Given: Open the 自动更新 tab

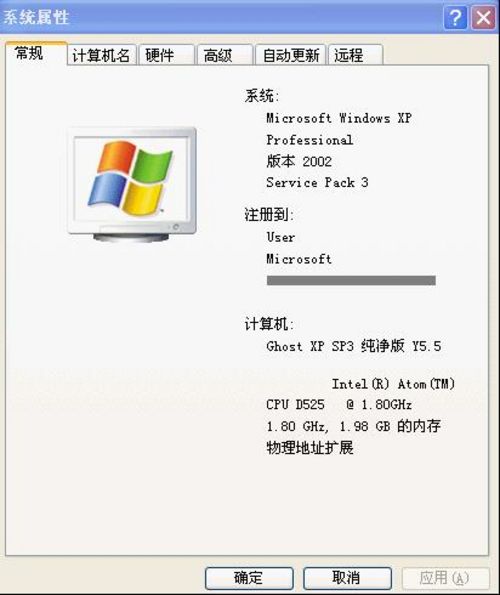Looking at the screenshot, I should click(291, 55).
